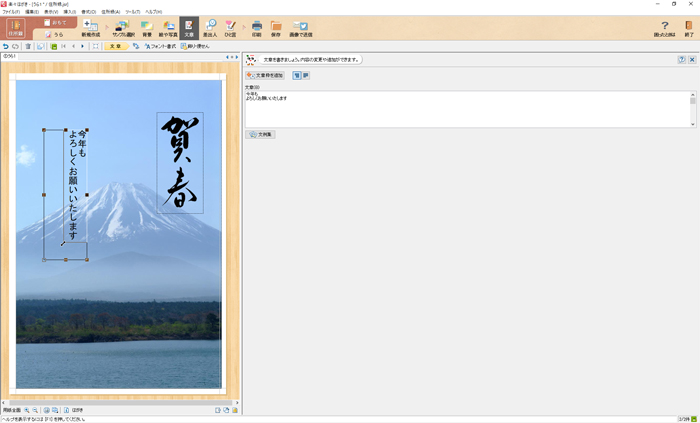Viewport: 700px width, 423px height.
Task: Click the 文章枠を追加 button
Action: [265, 75]
